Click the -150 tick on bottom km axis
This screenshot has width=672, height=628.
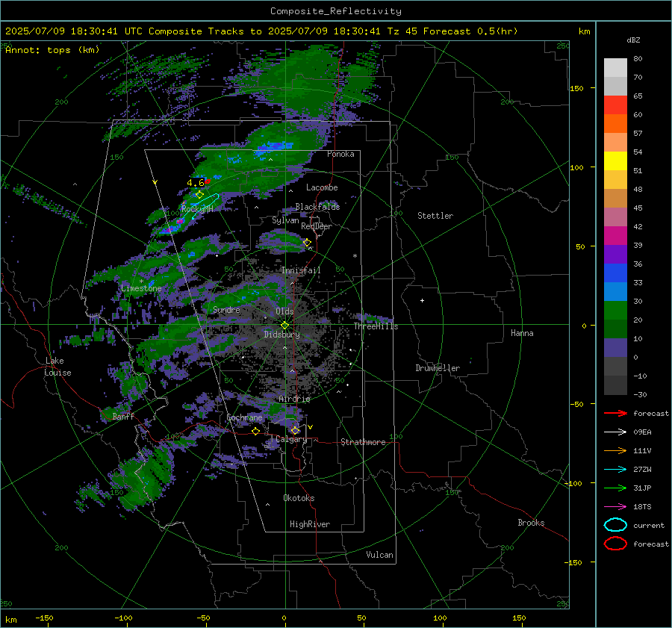click(44, 618)
